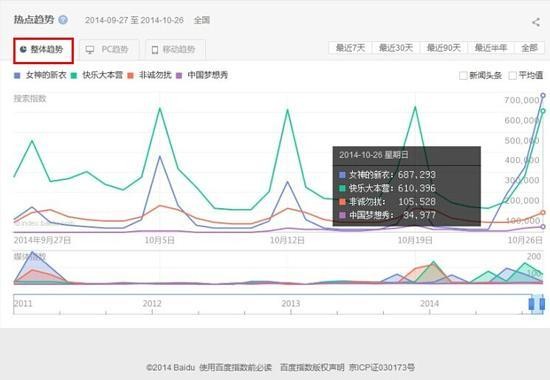This screenshot has width=550, height=380.
Task: Toggle the 女神的新衣 legend series
Action: tap(40, 75)
